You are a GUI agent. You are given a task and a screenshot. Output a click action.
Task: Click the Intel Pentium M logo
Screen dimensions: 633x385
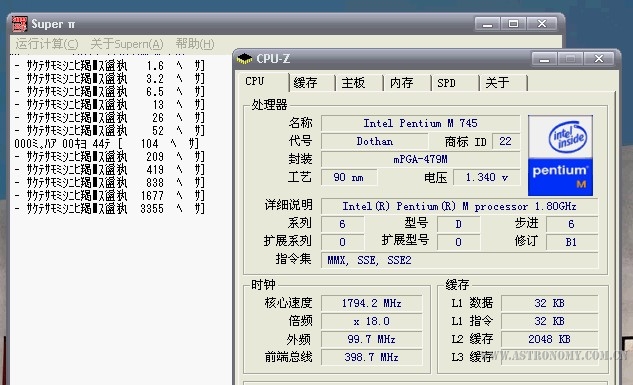560,155
